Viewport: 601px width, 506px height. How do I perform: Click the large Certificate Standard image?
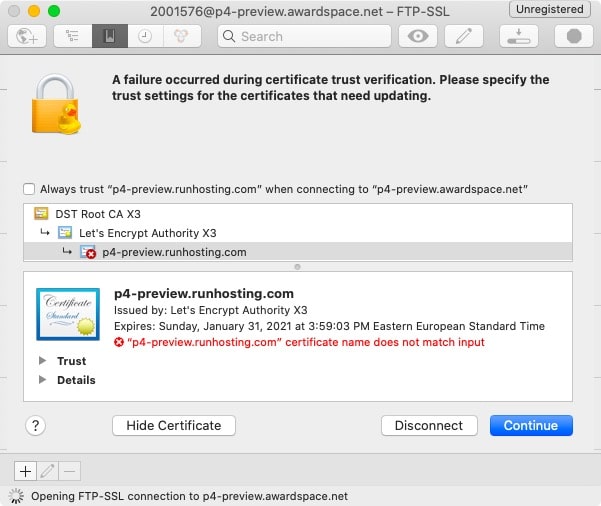click(x=68, y=314)
